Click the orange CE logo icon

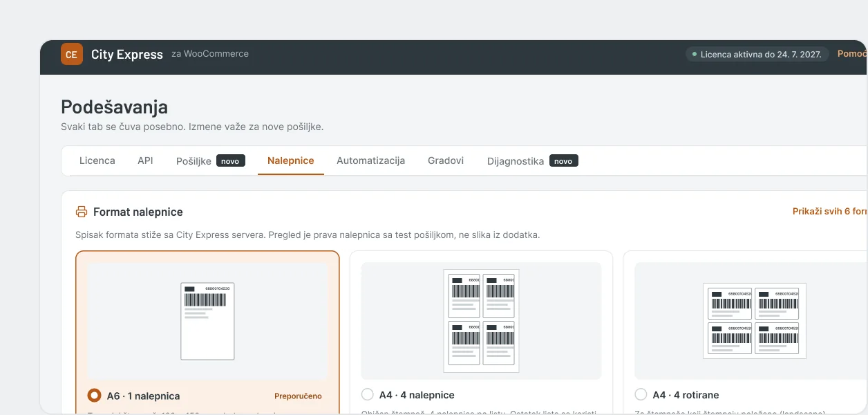click(72, 54)
